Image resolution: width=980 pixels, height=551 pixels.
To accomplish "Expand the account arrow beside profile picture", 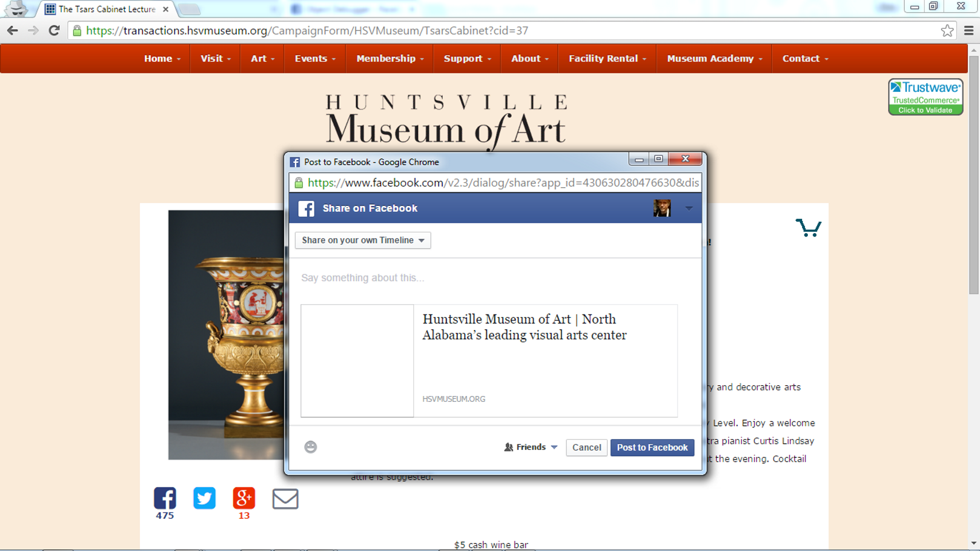I will point(689,208).
